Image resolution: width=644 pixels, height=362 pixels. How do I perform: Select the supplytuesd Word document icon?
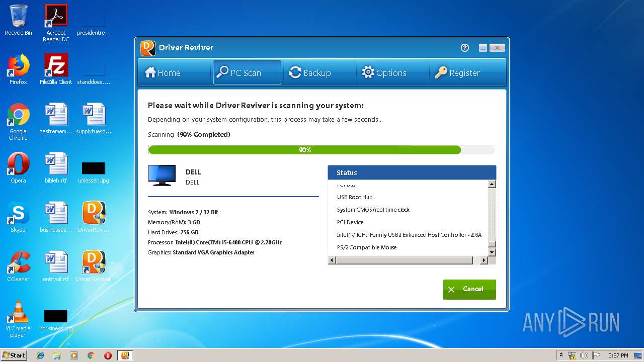tap(94, 119)
